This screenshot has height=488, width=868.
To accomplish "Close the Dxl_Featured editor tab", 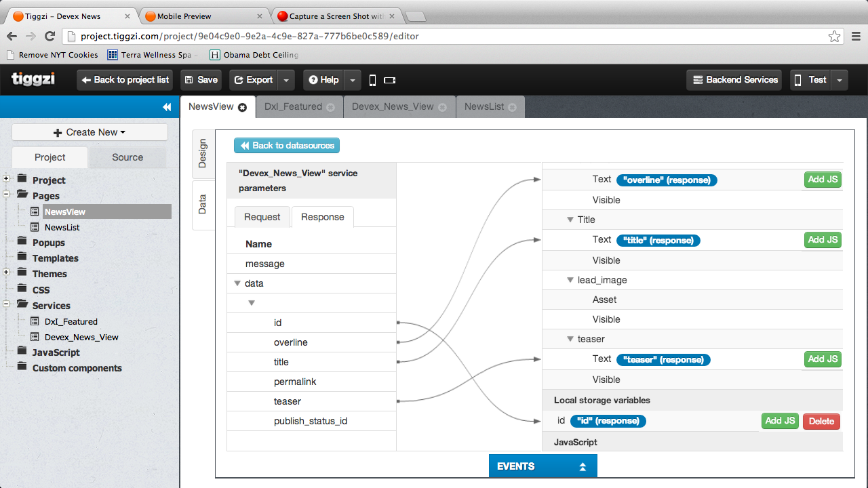I will pos(330,107).
